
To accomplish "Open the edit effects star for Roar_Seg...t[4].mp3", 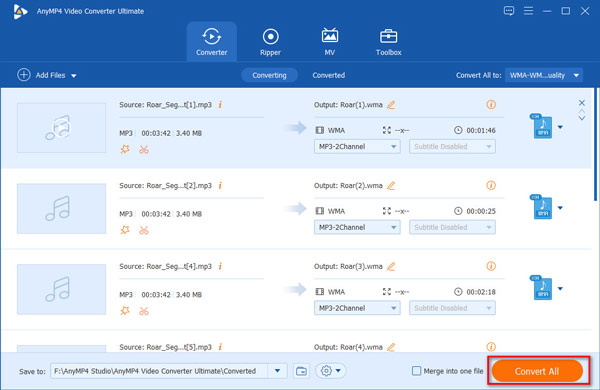I will (125, 311).
